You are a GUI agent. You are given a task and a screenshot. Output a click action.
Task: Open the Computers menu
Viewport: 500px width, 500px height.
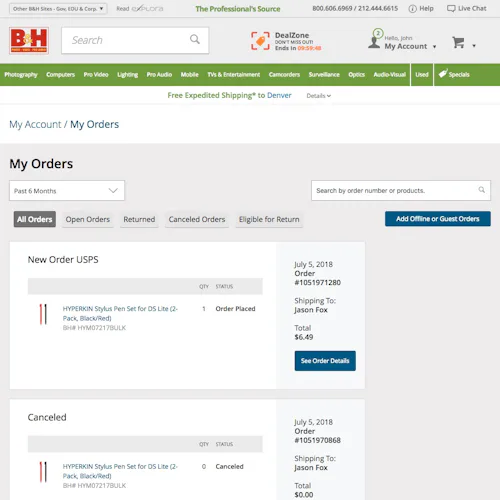coord(60,74)
